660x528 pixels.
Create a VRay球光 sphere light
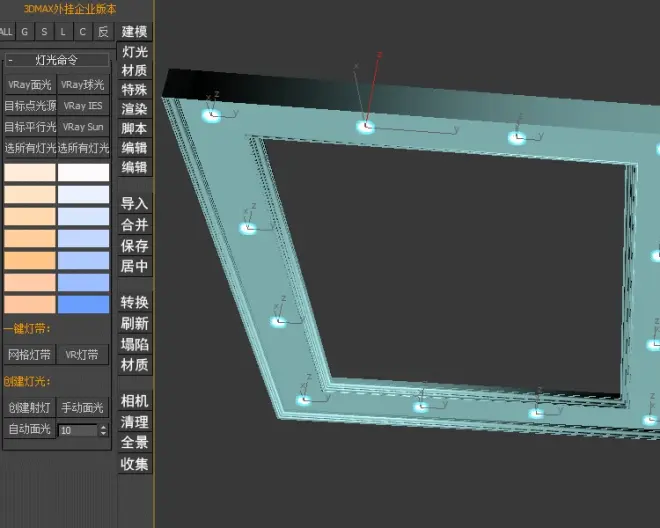point(83,85)
